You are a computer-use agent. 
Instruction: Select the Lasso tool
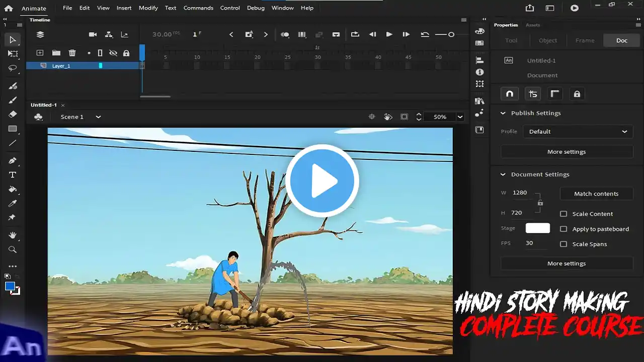(13, 68)
